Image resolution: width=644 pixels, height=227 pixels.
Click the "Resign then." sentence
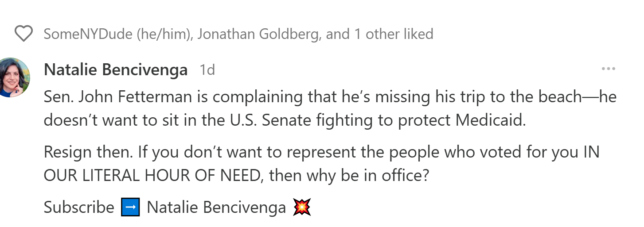(x=88, y=152)
